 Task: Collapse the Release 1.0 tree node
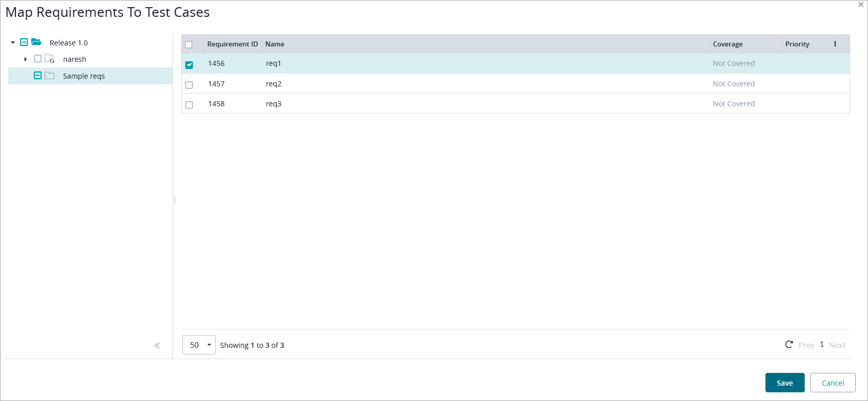click(x=13, y=43)
